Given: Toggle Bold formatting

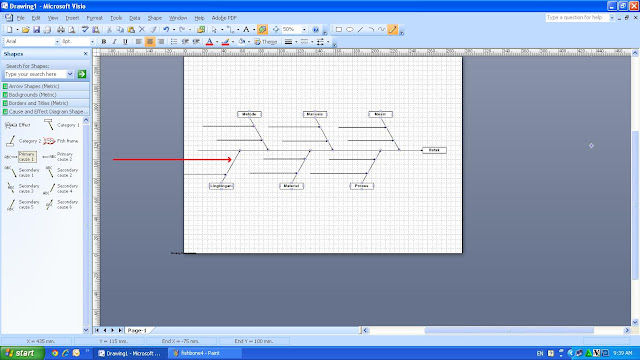Looking at the screenshot, I should tap(104, 42).
